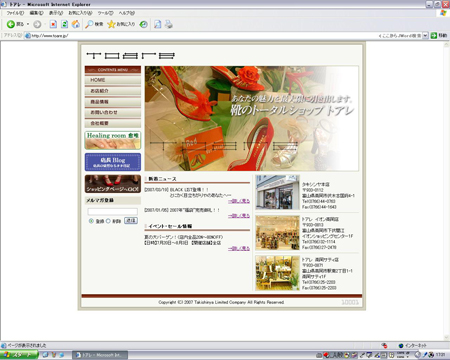Submit the mail magazine form with 送信

click(x=131, y=221)
